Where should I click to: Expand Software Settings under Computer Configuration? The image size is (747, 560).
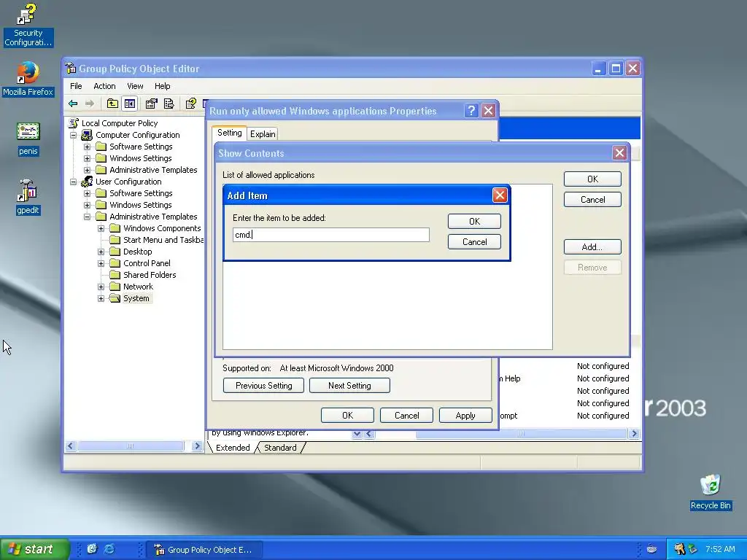(88, 147)
